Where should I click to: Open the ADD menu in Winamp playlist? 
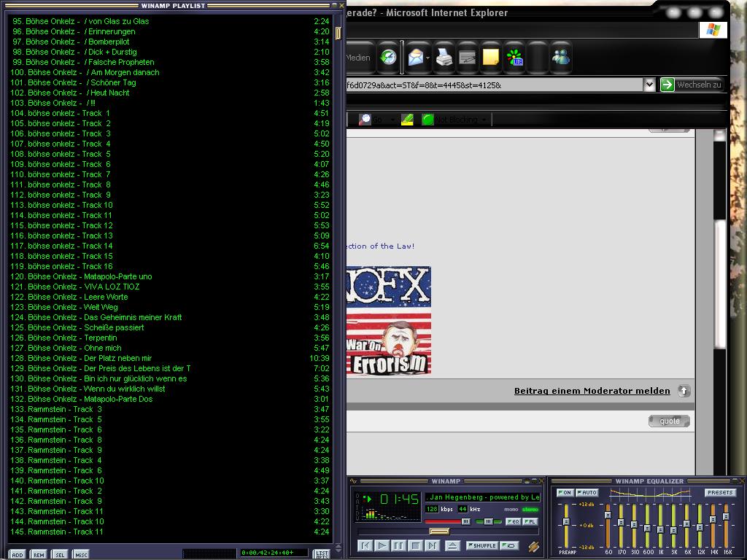[x=18, y=554]
